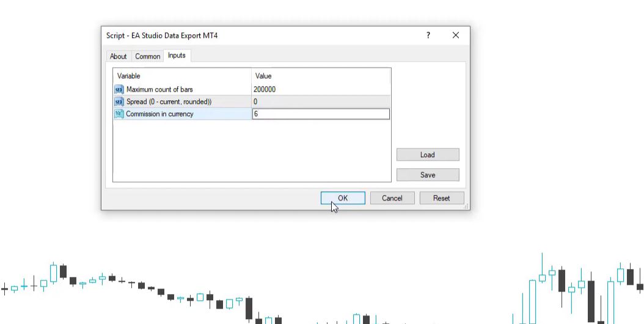Click the resize grip at dialog corner
Image resolution: width=644 pixels, height=324 pixels.
tap(467, 207)
